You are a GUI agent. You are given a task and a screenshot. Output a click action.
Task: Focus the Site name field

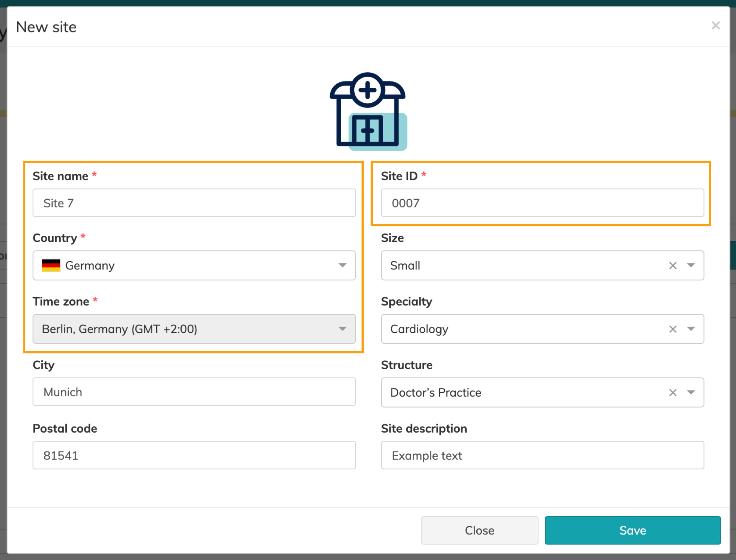click(194, 203)
